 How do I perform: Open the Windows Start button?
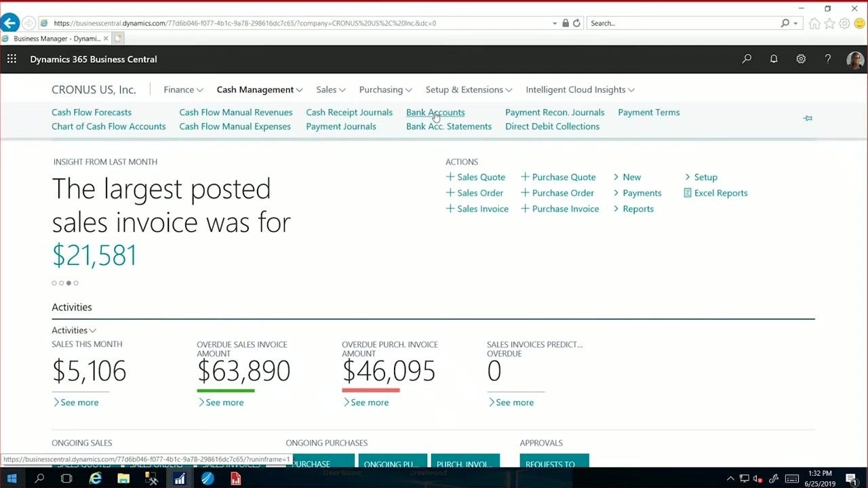point(12,479)
